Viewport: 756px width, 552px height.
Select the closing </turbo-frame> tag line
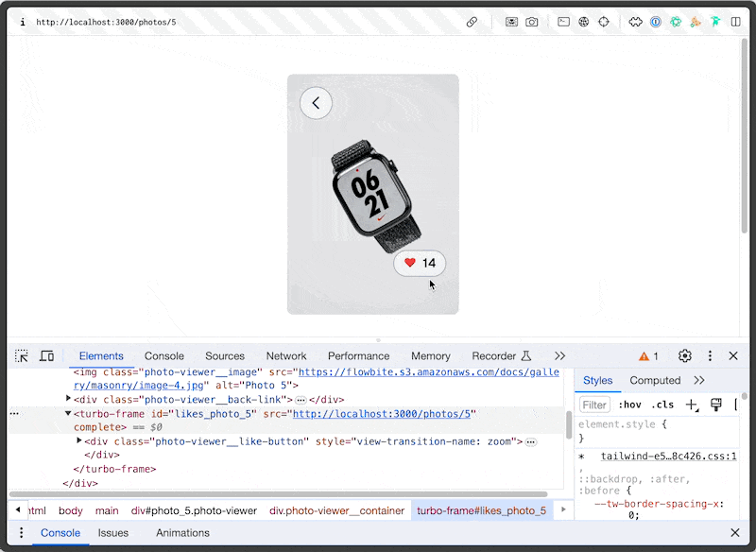[x=114, y=469]
